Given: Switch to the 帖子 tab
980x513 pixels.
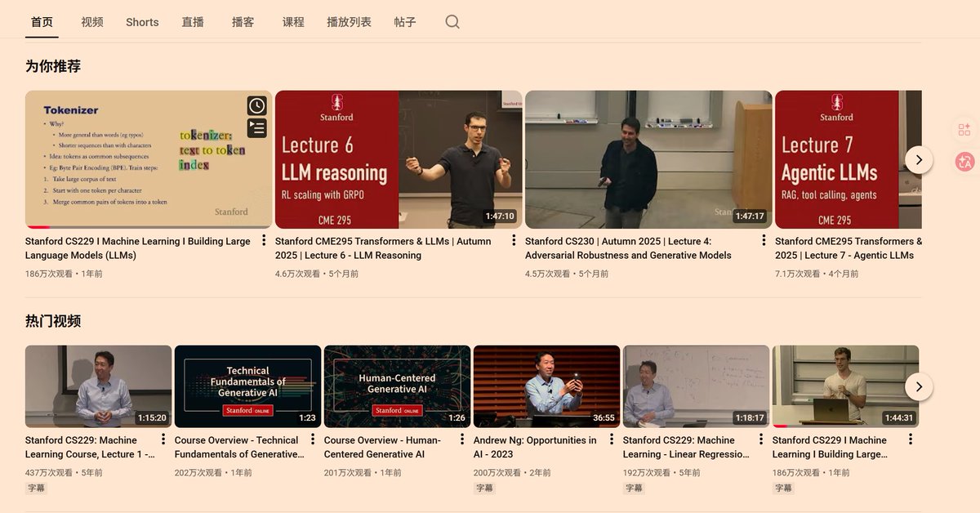Looking at the screenshot, I should (x=405, y=22).
